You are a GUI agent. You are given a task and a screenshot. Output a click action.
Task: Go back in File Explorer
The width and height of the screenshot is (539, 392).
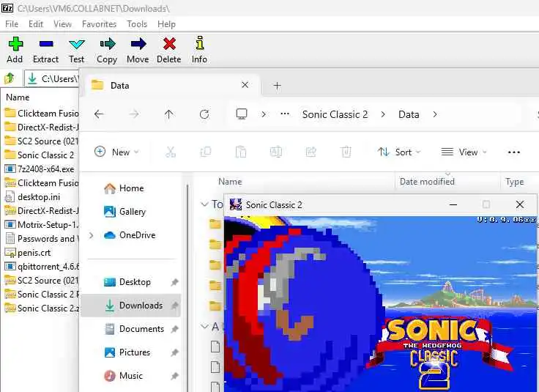(99, 114)
